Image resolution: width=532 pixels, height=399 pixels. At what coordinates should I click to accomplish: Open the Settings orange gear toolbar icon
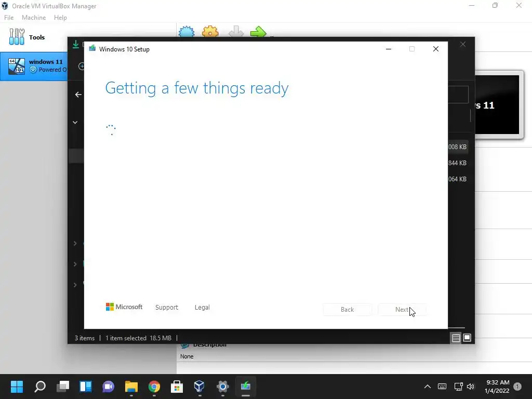210,32
